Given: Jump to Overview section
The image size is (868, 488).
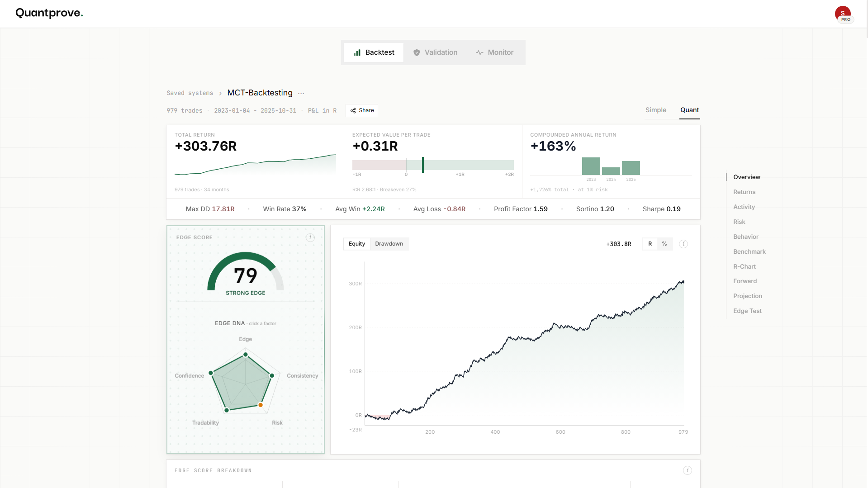Looking at the screenshot, I should [x=747, y=177].
